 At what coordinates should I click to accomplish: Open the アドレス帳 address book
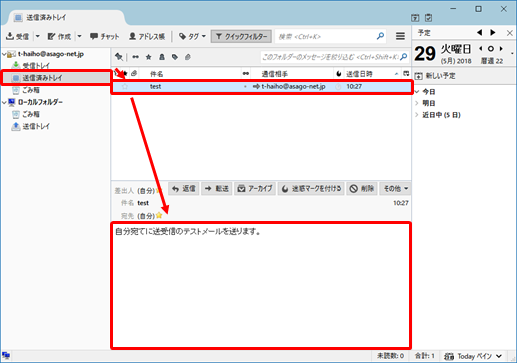click(147, 36)
